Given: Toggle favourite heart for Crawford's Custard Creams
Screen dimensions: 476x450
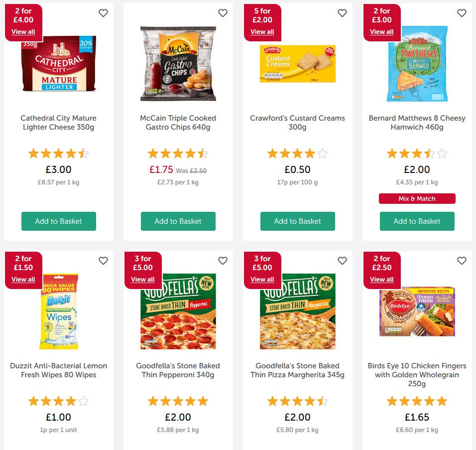Looking at the screenshot, I should 342,13.
